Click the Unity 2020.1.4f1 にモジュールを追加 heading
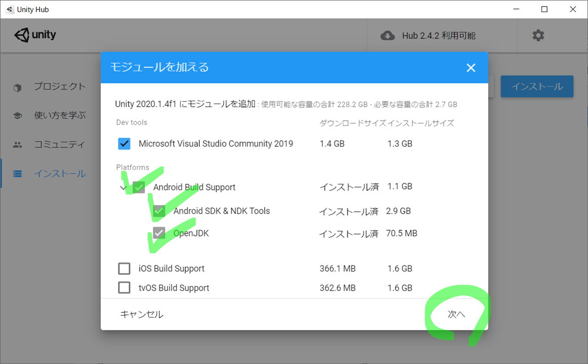The image size is (588, 364). point(185,104)
